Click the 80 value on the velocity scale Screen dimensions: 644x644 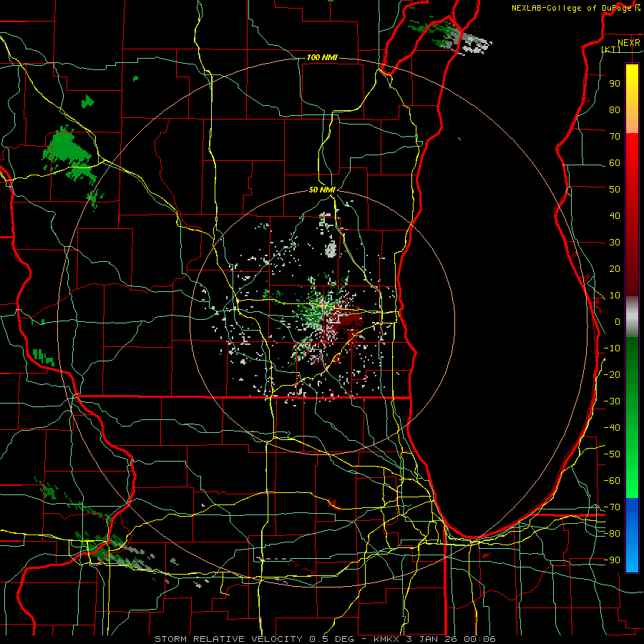(x=615, y=110)
